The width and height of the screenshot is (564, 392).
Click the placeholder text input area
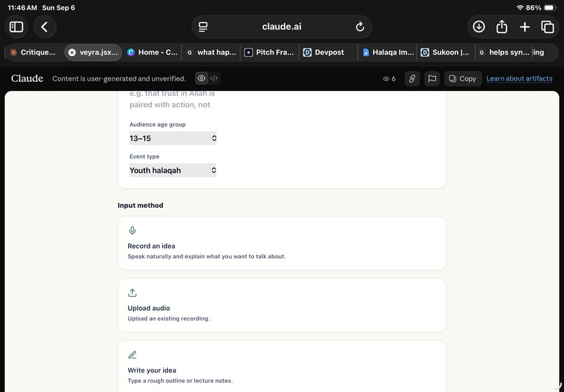tap(173, 99)
